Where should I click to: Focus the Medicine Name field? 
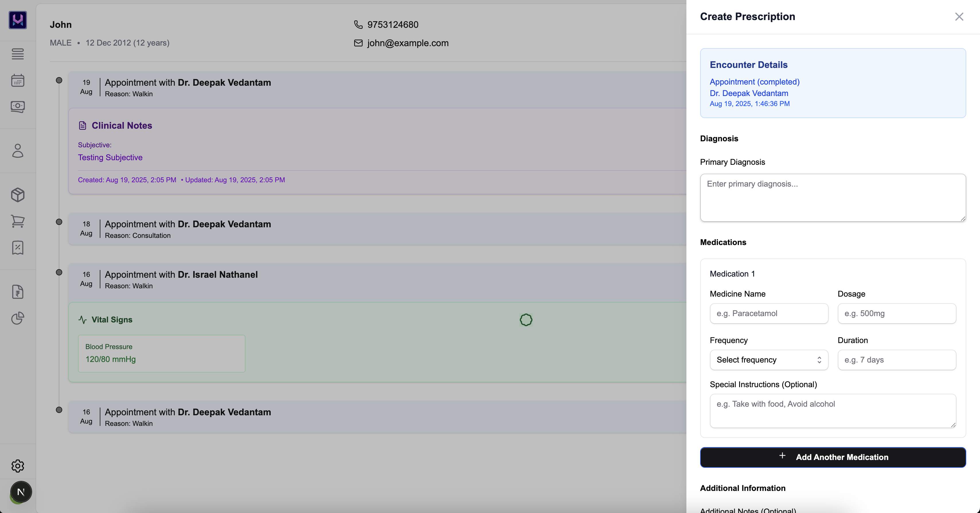point(768,313)
